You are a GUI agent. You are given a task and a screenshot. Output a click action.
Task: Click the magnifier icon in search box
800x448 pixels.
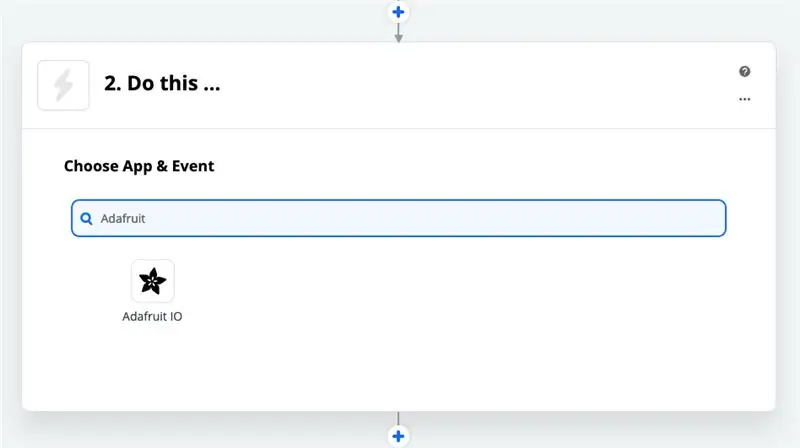pos(86,218)
